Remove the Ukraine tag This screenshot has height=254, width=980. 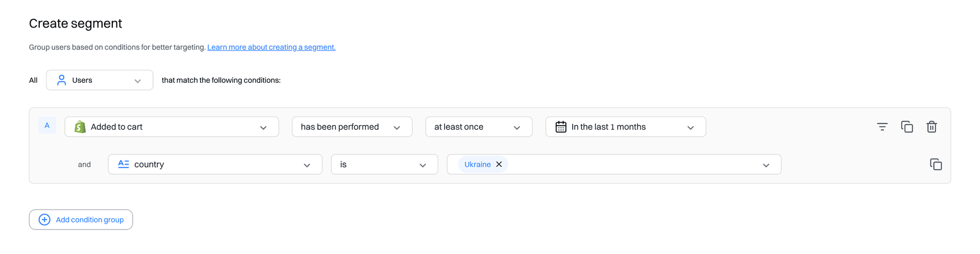[x=499, y=164]
